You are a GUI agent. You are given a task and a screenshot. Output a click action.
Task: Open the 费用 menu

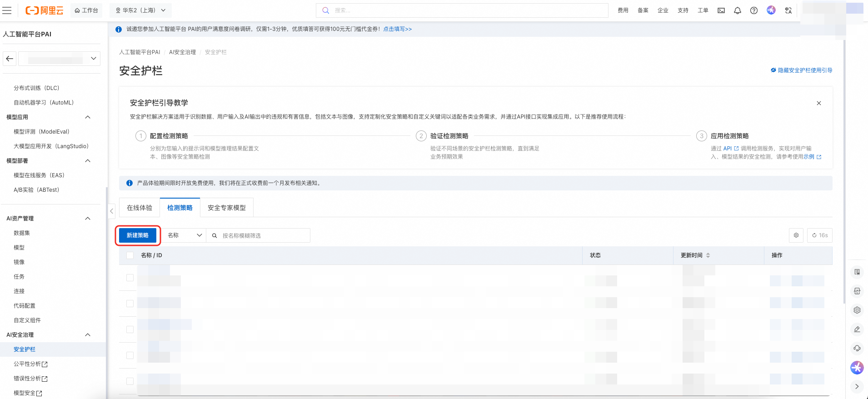tap(623, 10)
